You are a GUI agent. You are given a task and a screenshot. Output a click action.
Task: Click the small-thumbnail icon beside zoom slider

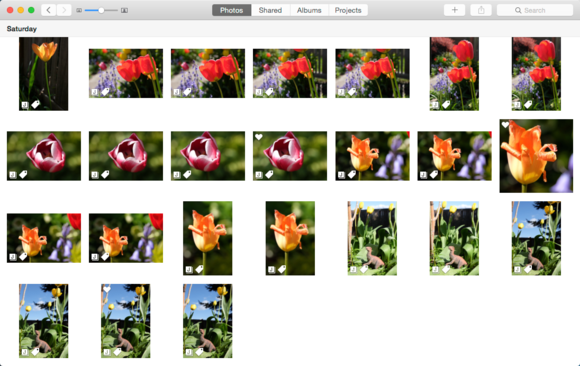pyautogui.click(x=79, y=10)
